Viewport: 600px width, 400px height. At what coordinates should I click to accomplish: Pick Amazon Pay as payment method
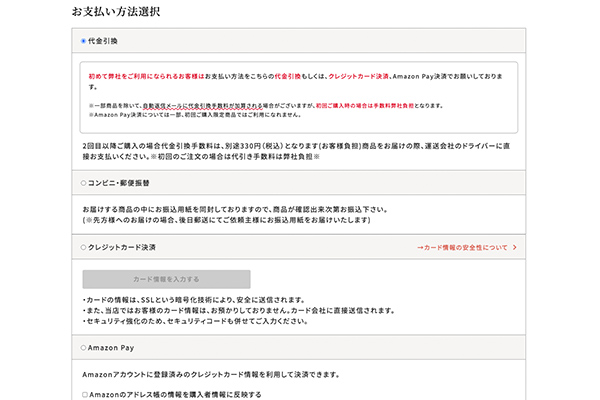[x=84, y=348]
